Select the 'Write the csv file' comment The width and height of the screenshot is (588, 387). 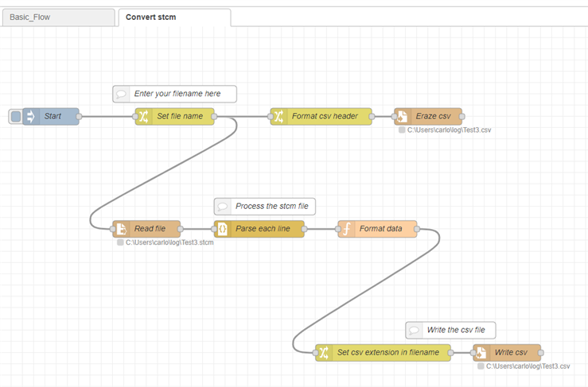(450, 330)
